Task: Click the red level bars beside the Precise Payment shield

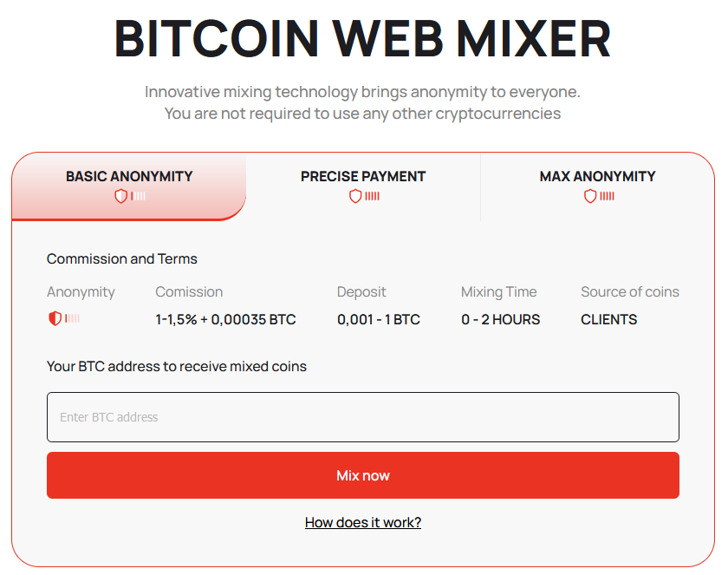Action: click(373, 196)
